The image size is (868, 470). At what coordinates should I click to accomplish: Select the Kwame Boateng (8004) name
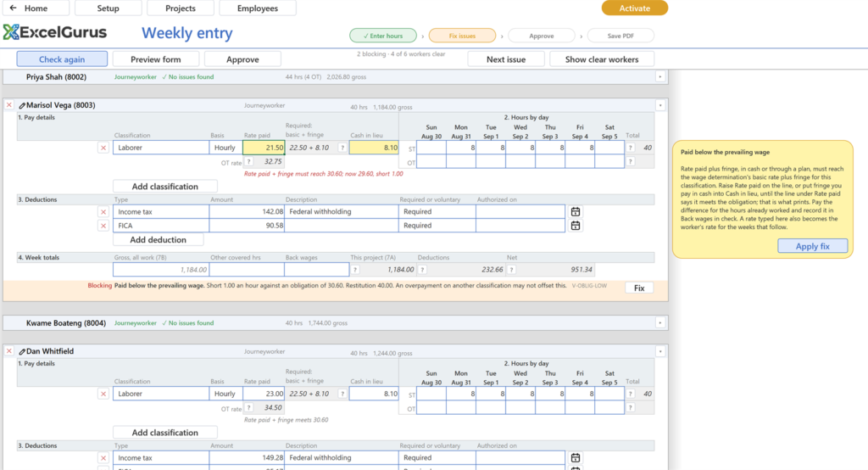(66, 323)
